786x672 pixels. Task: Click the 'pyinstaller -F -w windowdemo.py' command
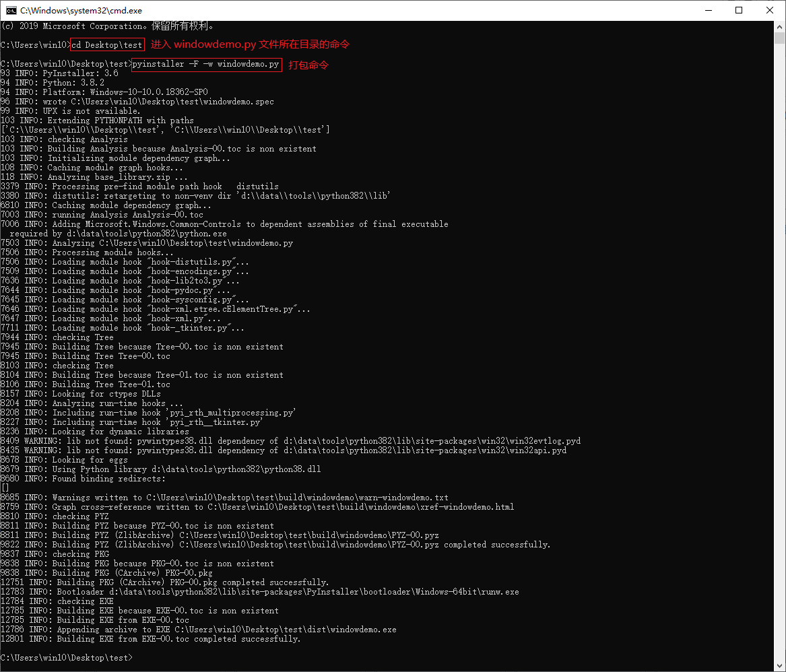click(x=205, y=64)
